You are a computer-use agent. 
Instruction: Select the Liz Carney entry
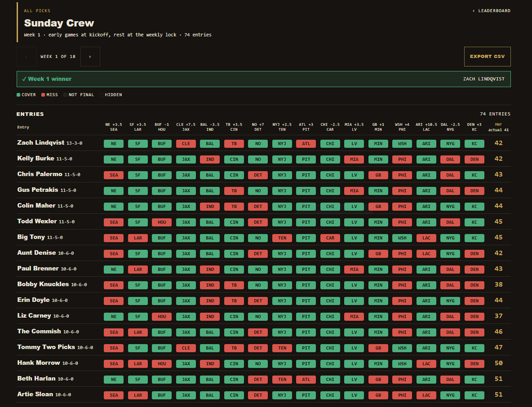point(34,315)
